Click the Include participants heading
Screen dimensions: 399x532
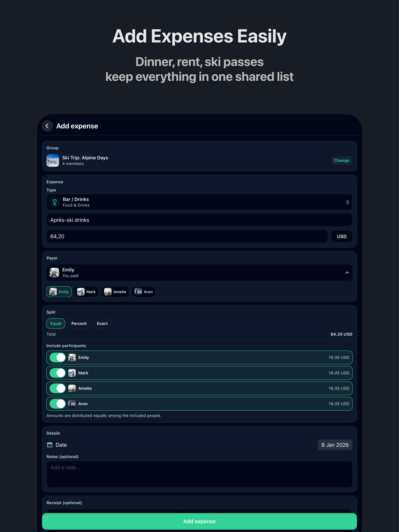point(66,346)
